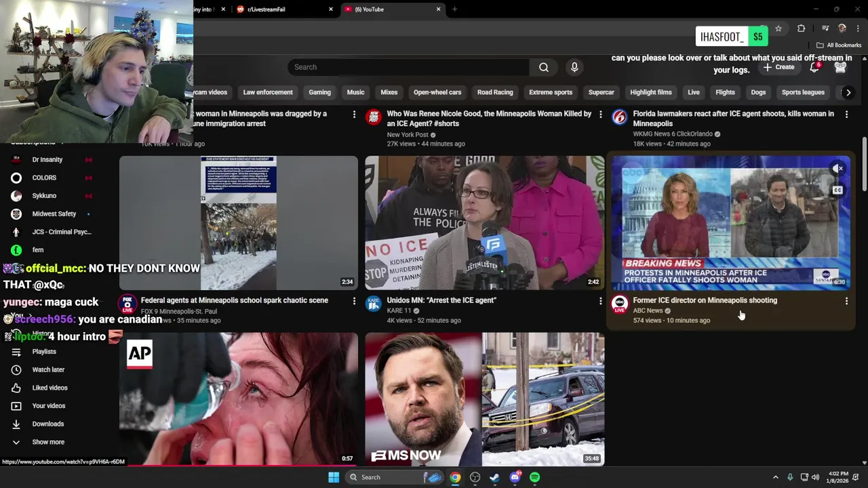Click the Create button

click(x=778, y=67)
